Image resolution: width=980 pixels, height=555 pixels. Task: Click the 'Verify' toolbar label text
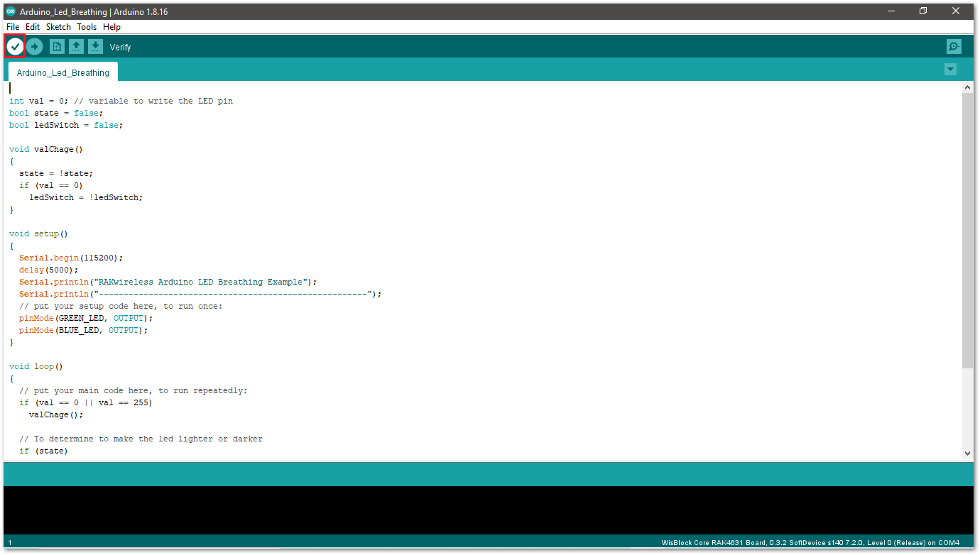pos(120,47)
